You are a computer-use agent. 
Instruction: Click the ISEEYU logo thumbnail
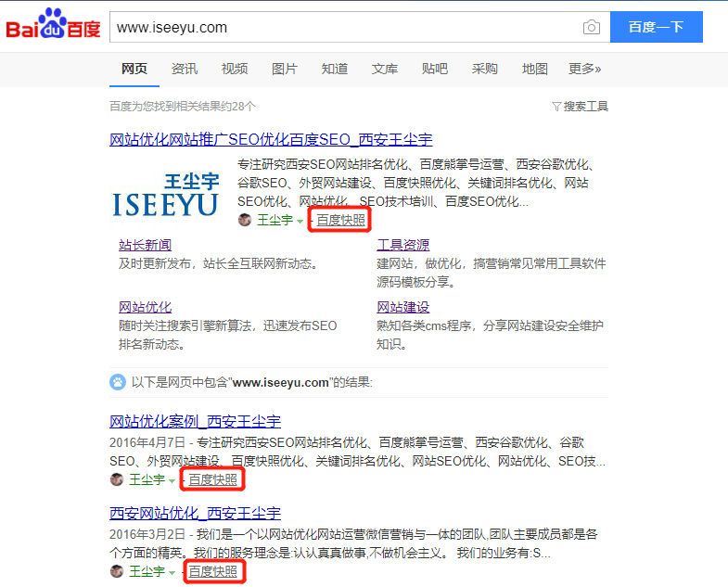click(165, 195)
